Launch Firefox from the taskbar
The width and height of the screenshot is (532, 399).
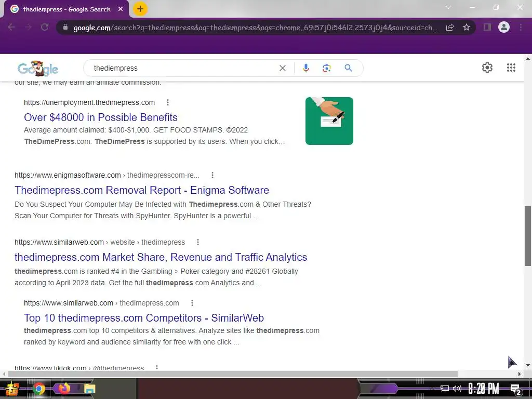tap(64, 388)
